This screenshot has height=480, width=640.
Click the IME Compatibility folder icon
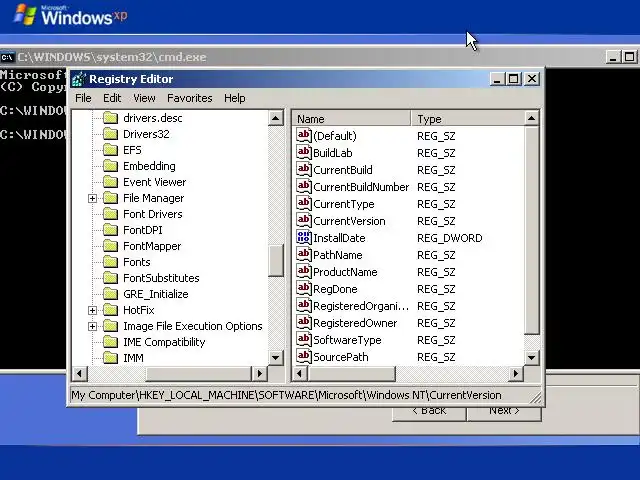[x=110, y=342]
